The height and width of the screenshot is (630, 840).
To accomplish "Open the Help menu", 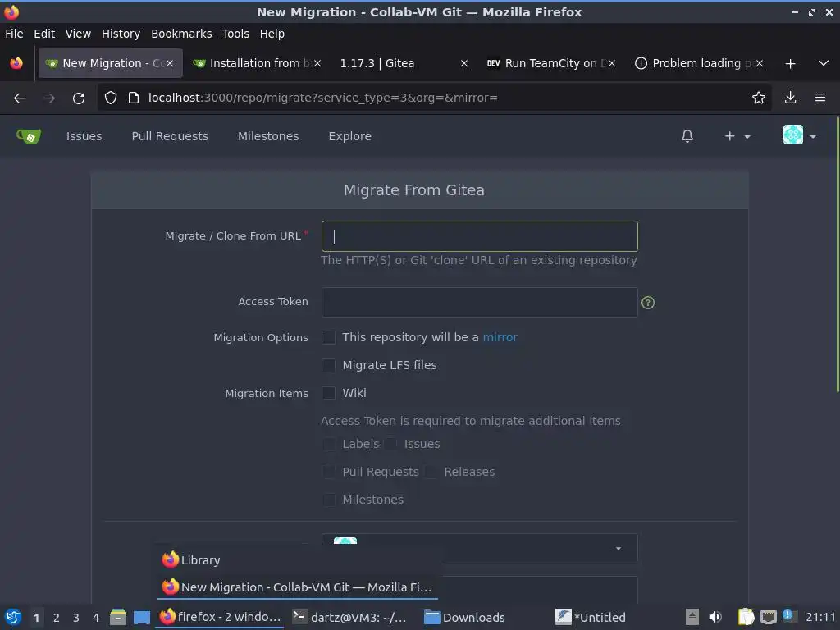I will [x=272, y=34].
